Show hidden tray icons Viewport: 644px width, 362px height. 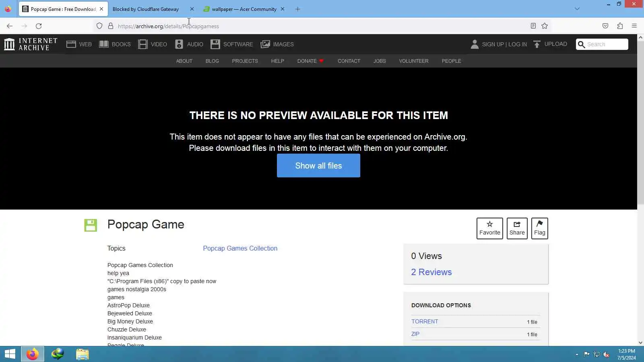(x=577, y=354)
